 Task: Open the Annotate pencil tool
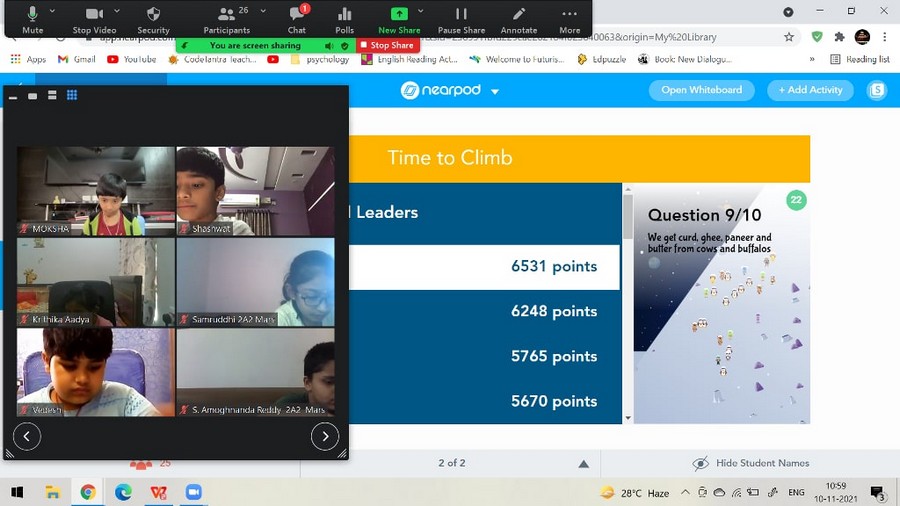tap(518, 14)
